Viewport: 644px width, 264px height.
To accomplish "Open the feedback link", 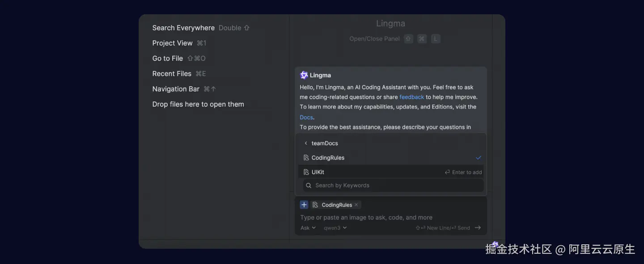I will pos(411,97).
